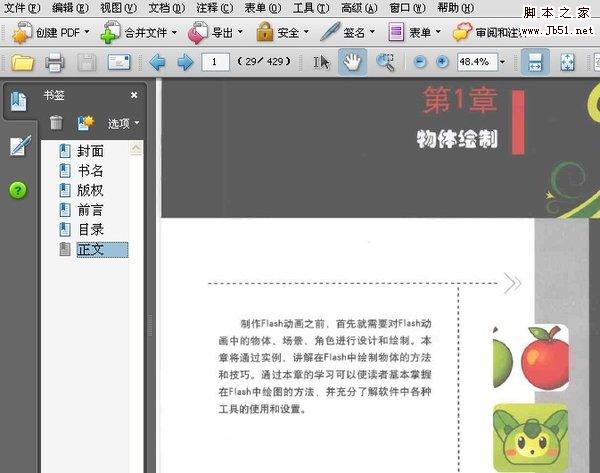600x473 pixels.
Task: Choose the hand pan tool
Action: pos(352,62)
